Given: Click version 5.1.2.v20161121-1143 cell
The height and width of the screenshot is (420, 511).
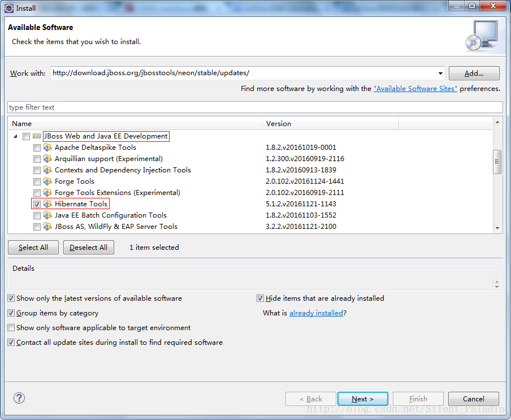Looking at the screenshot, I should coord(301,204).
